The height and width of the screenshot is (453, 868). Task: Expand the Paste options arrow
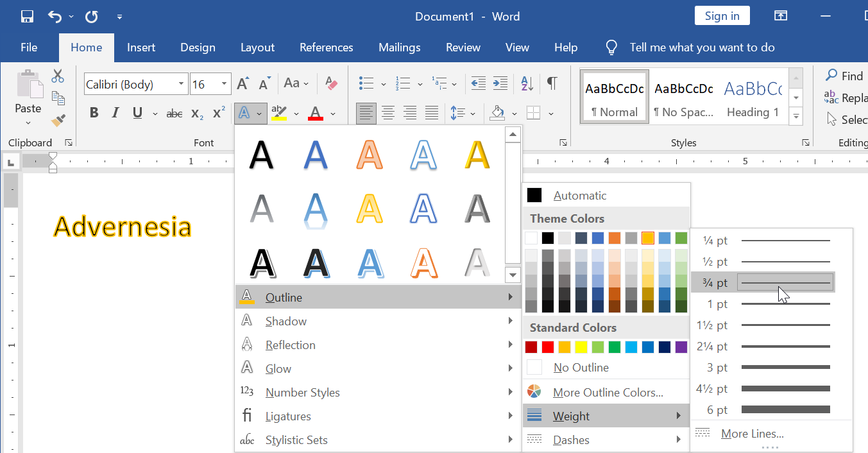[28, 123]
